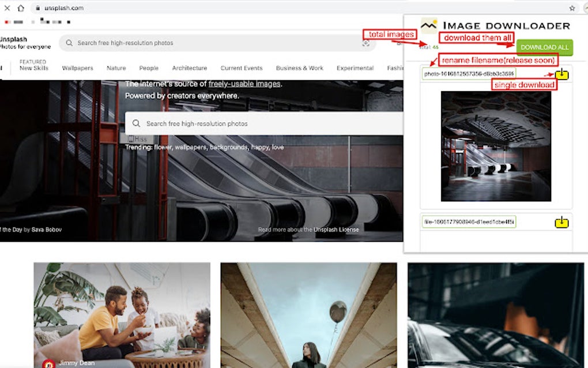This screenshot has width=588, height=368.
Task: Open the Current Events section
Action: pos(241,67)
